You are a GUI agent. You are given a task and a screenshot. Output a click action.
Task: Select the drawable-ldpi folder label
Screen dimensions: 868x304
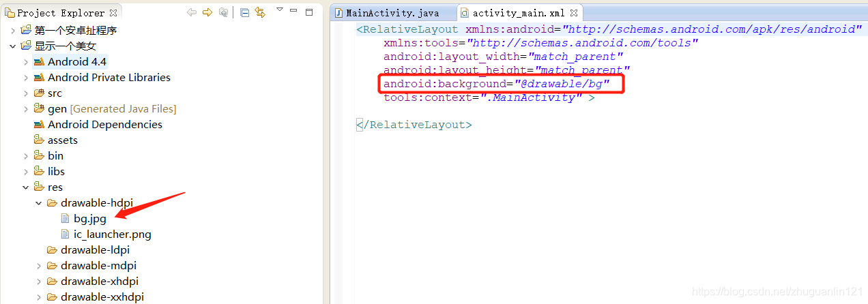click(x=95, y=249)
